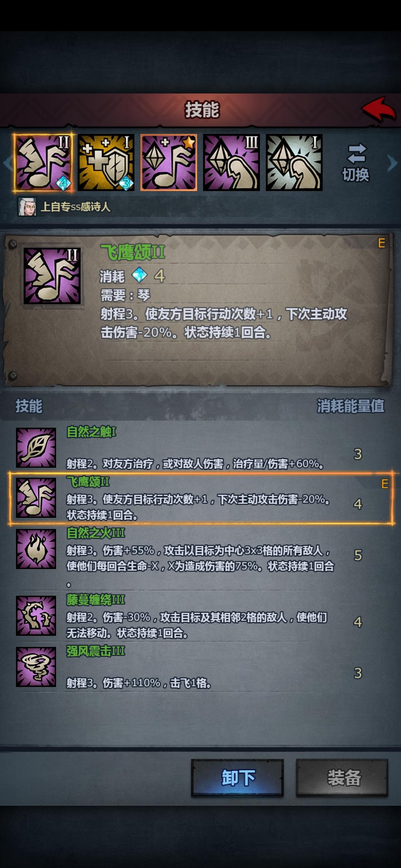
Task: Click the 卸下 unequip button
Action: [238, 777]
